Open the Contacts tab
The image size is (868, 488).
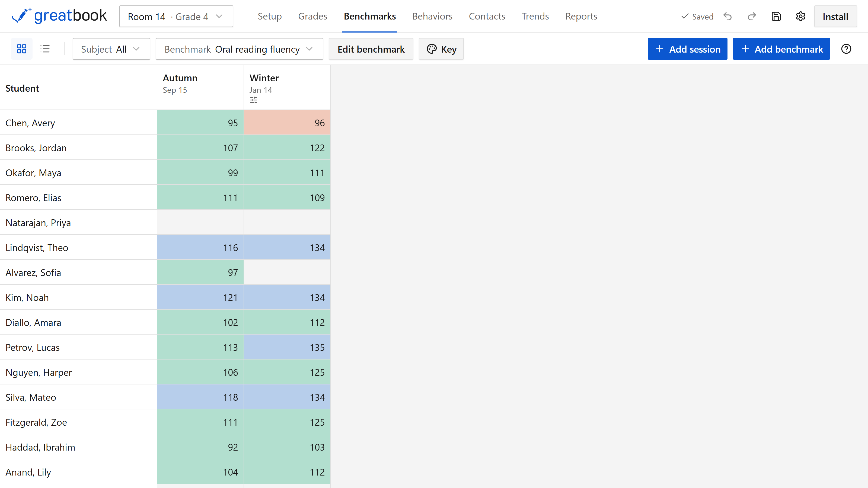[487, 16]
